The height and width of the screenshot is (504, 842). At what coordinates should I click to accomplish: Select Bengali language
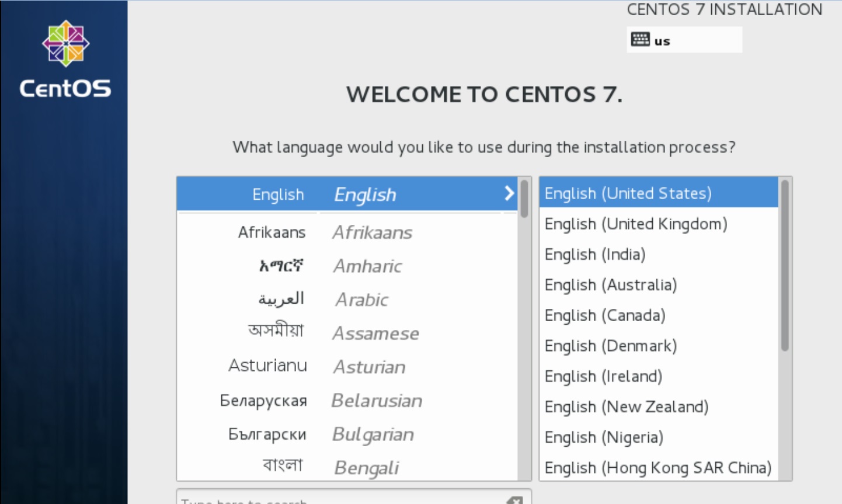coord(347,467)
